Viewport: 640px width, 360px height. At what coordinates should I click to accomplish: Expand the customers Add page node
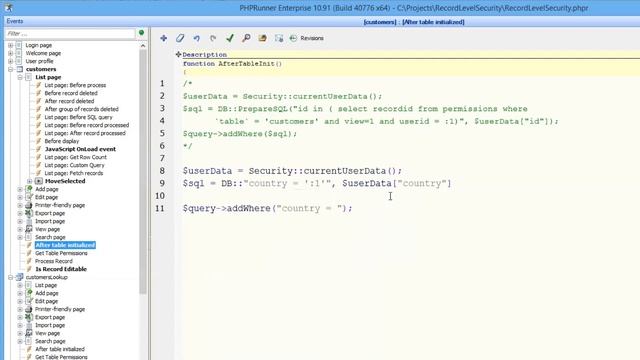[20, 189]
